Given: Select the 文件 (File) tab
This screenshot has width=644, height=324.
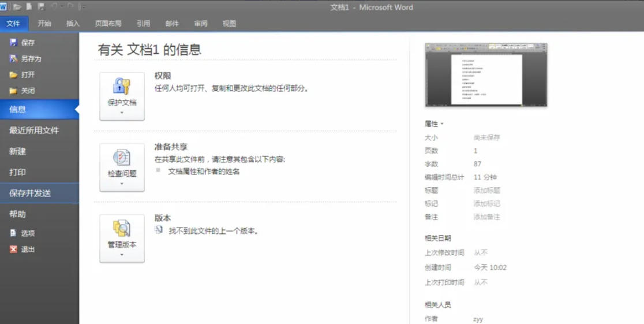Looking at the screenshot, I should 13,24.
